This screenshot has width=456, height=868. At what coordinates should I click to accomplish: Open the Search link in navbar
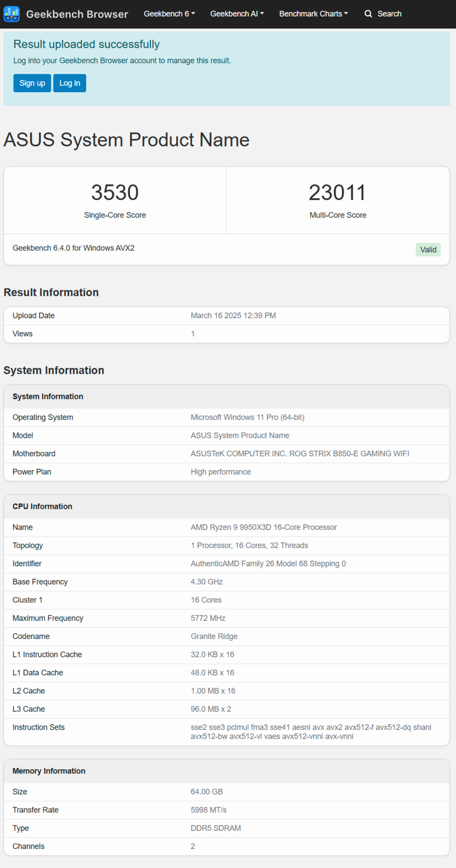(x=383, y=14)
